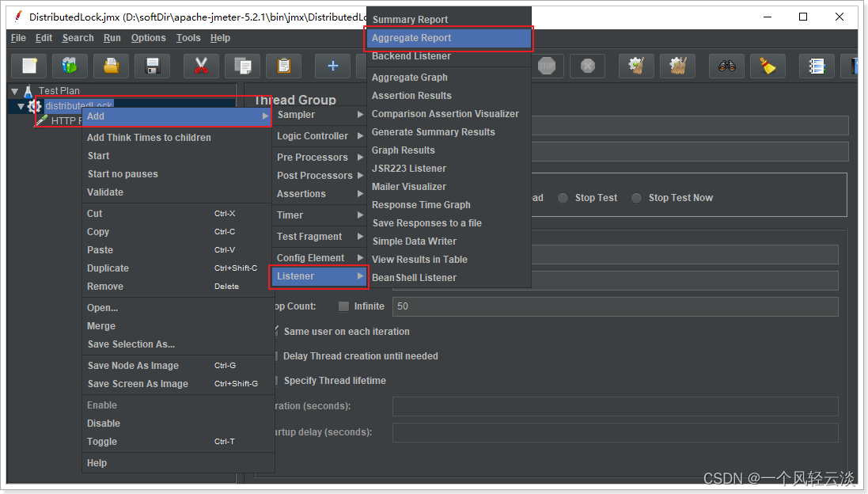The image size is (868, 494).
Task: Click the Expand all plus icon
Action: [332, 66]
